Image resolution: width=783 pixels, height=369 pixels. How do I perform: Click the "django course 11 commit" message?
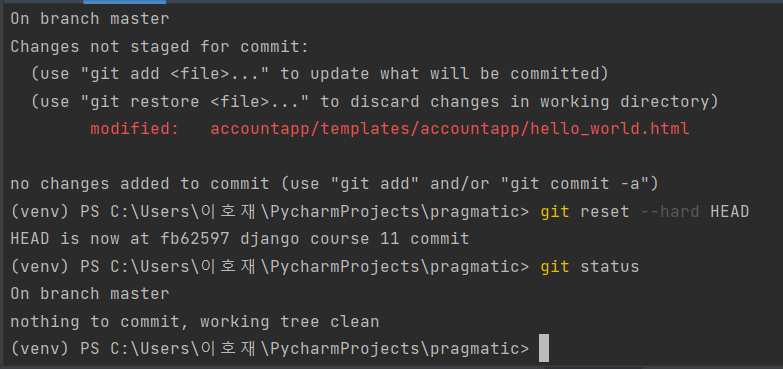[355, 239]
